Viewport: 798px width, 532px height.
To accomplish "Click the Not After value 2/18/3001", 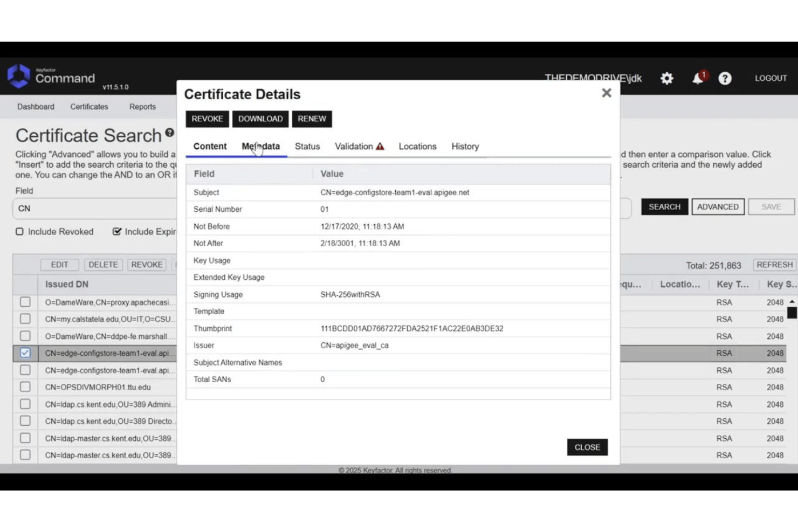I will point(360,243).
